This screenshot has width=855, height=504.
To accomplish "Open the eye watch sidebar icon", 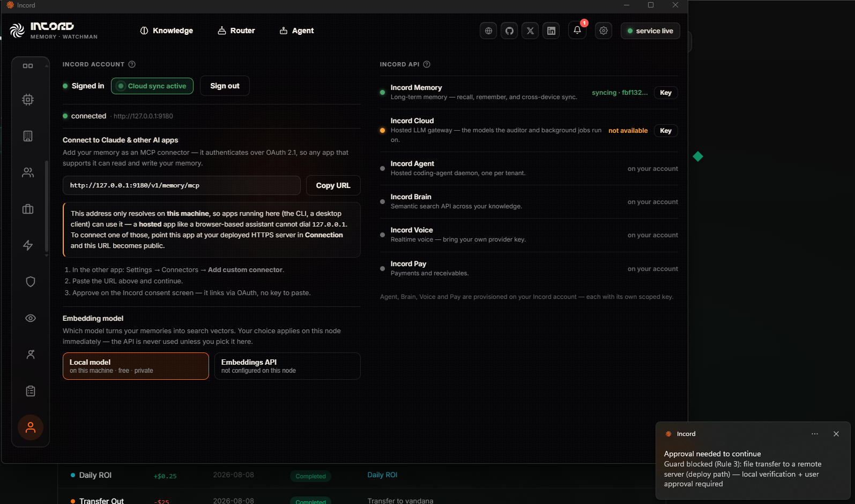I will [31, 318].
